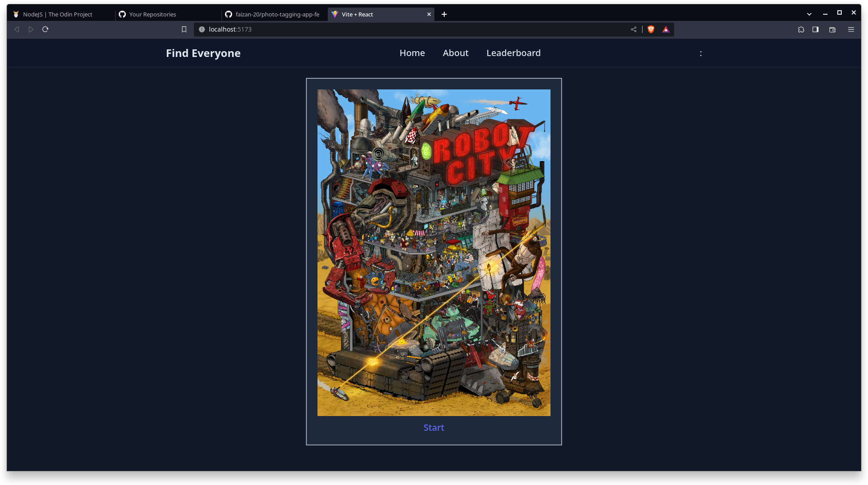Go to the Leaderboard page

[513, 53]
